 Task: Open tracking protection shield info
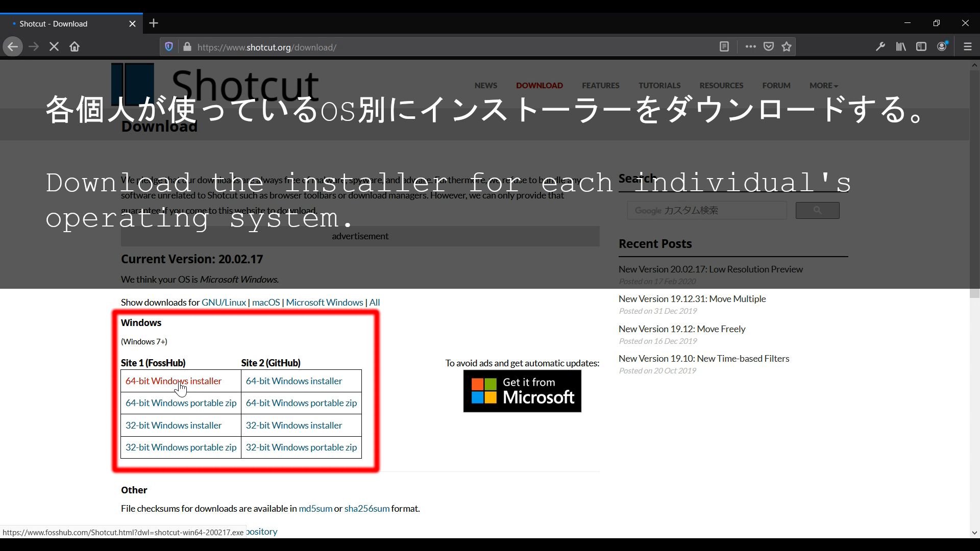(169, 47)
